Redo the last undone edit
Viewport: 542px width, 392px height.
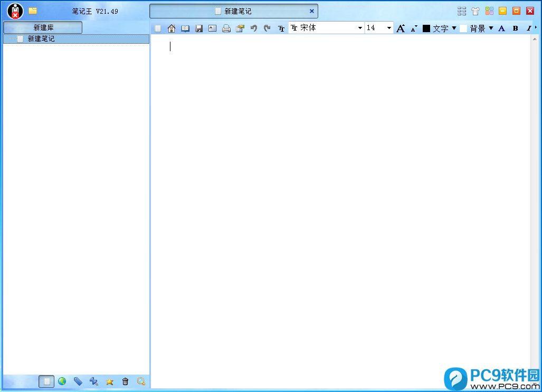(267, 28)
